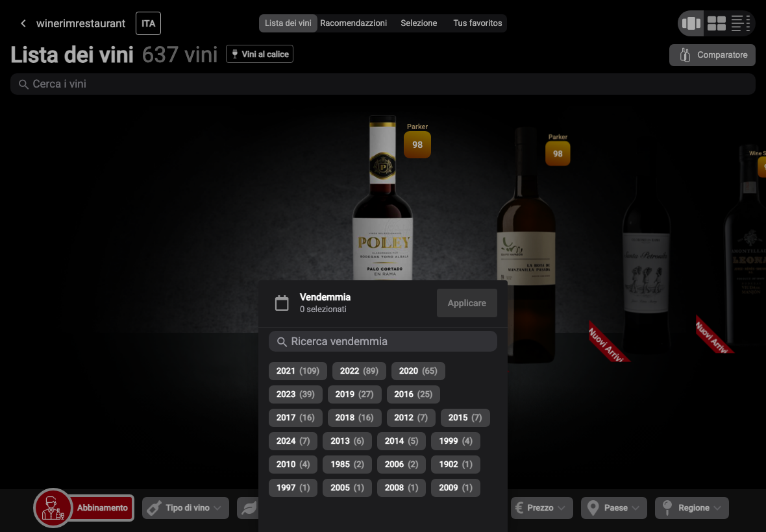Click the Parker 98 score badge on Poley
766x532 pixels.
417,145
